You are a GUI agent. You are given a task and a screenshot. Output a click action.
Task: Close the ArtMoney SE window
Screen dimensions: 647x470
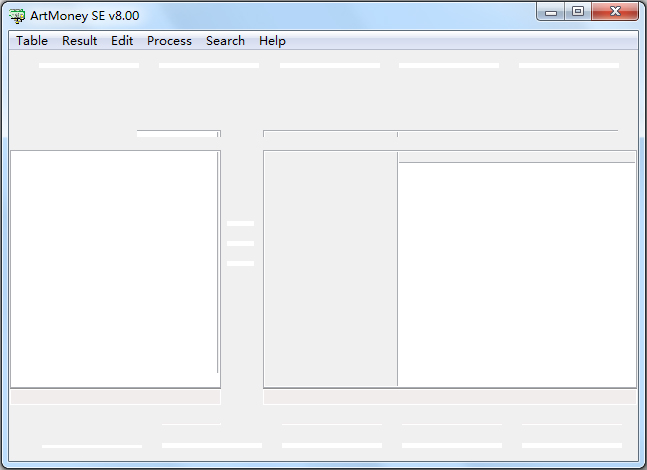[615, 12]
